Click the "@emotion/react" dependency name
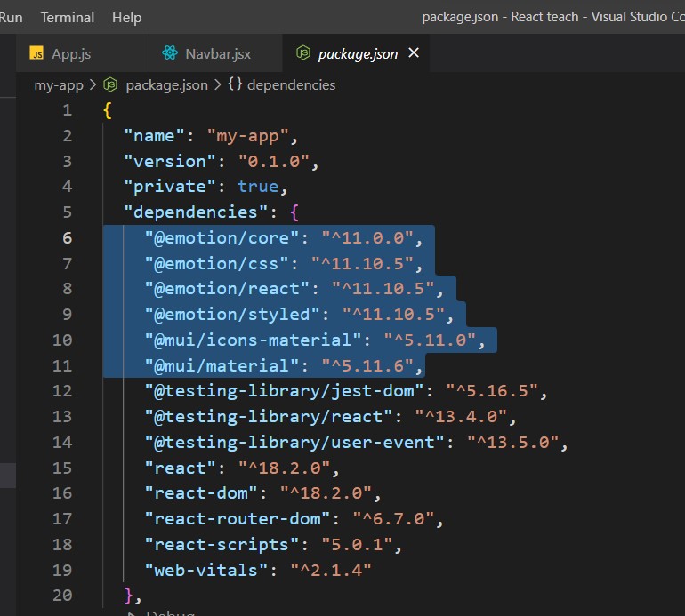 click(x=227, y=289)
